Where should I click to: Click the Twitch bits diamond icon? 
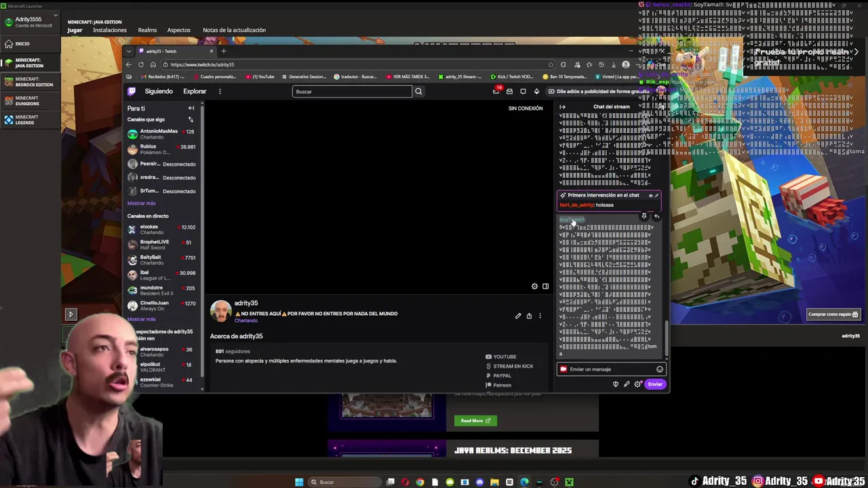[536, 91]
